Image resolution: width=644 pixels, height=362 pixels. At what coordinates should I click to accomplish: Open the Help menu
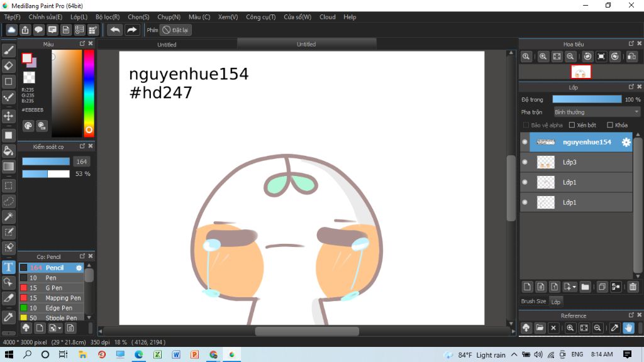(350, 17)
